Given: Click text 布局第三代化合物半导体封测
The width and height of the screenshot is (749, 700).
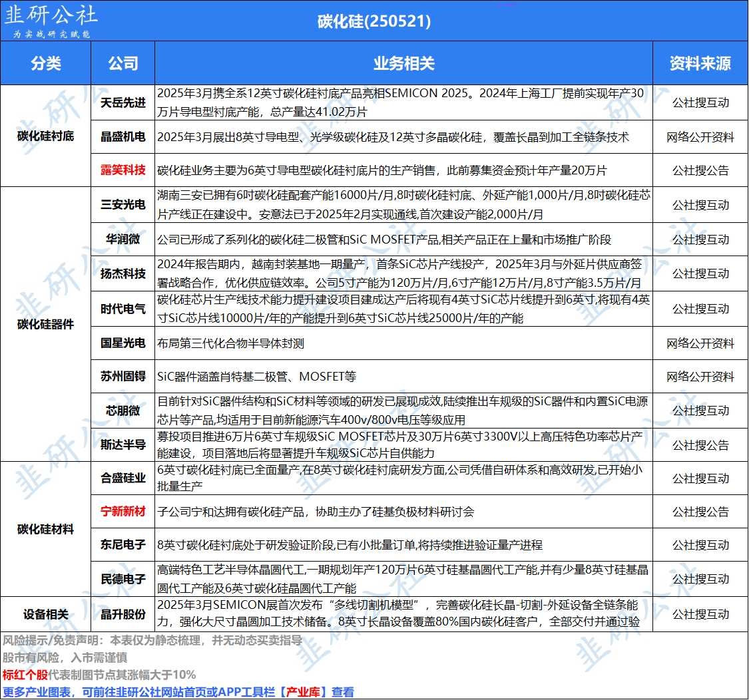Looking at the screenshot, I should coord(231,343).
